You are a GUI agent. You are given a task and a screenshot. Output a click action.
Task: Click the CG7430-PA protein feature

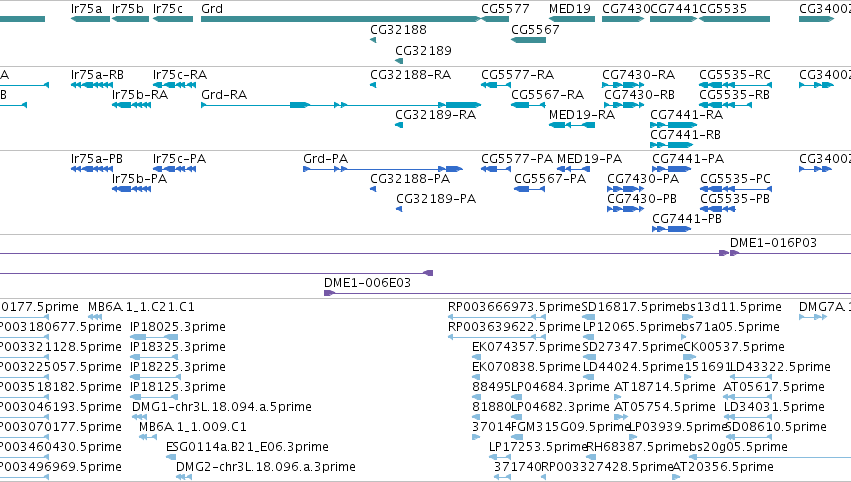[x=625, y=189]
